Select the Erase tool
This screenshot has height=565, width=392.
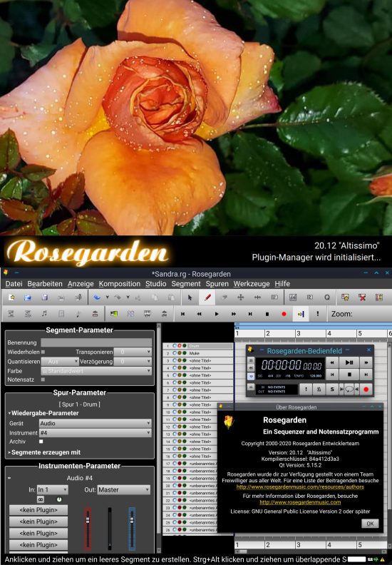click(224, 297)
